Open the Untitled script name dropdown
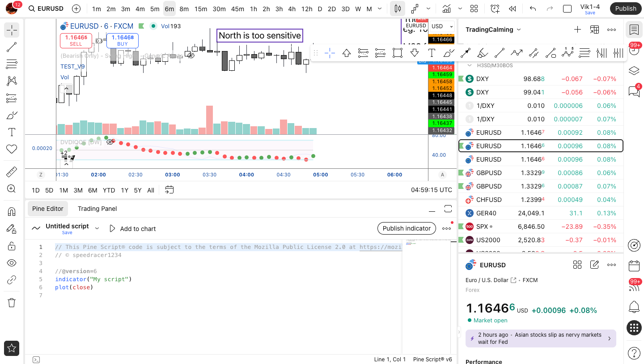Viewport: 644px width, 364px height. [x=97, y=228]
